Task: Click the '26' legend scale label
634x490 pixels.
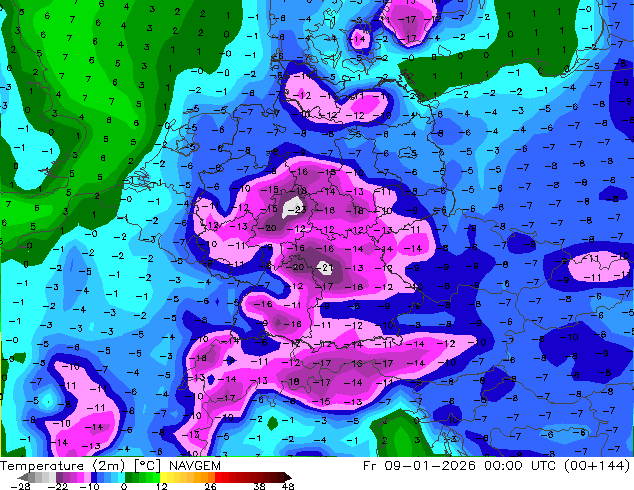Action: (211, 486)
